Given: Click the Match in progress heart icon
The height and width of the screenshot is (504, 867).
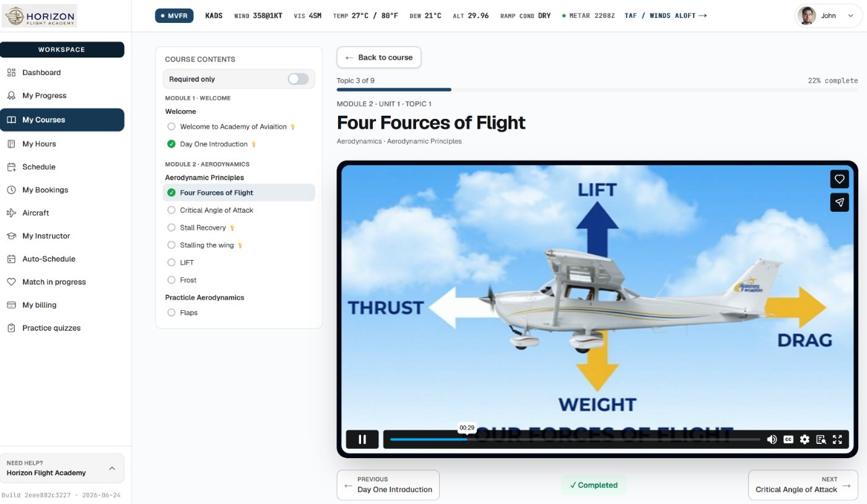Looking at the screenshot, I should 11,282.
